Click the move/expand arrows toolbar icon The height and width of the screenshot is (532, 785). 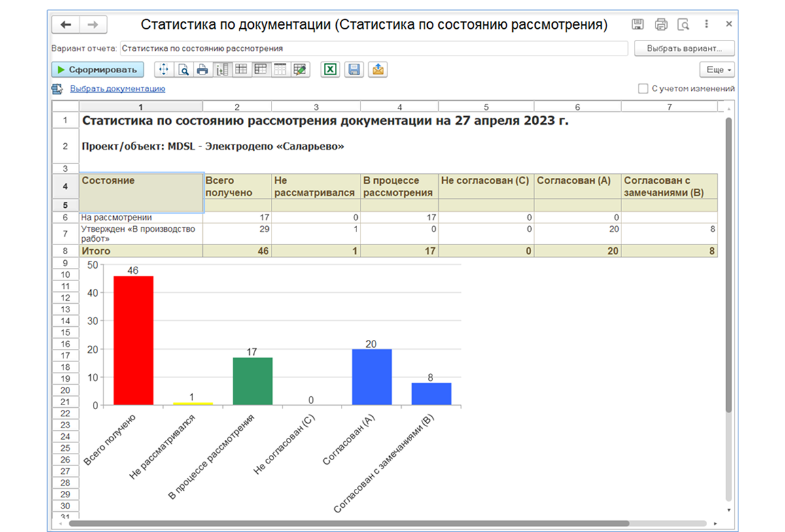pyautogui.click(x=164, y=69)
